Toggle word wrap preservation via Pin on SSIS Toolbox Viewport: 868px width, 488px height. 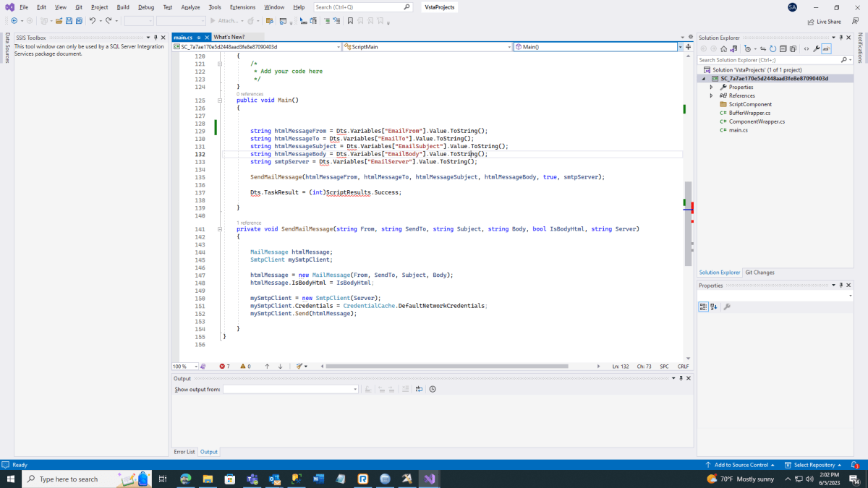pyautogui.click(x=155, y=38)
